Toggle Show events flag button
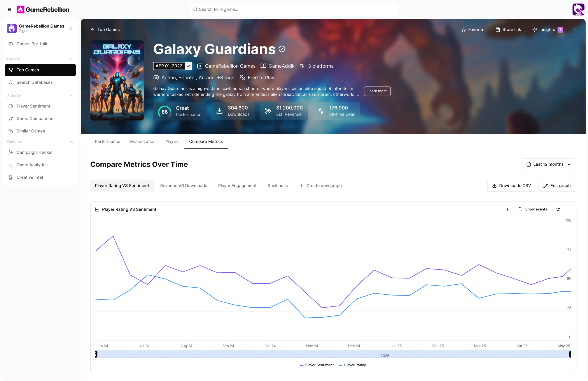This screenshot has height=381, width=588. pyautogui.click(x=533, y=209)
